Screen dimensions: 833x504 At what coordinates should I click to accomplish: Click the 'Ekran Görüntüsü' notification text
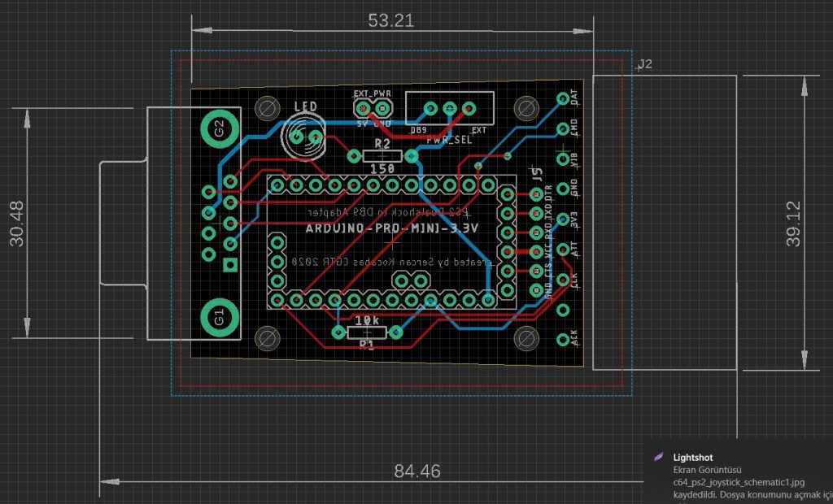(x=707, y=470)
